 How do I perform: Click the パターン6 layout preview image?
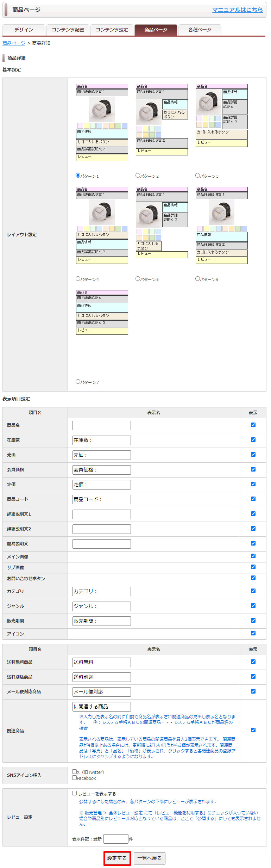click(222, 225)
